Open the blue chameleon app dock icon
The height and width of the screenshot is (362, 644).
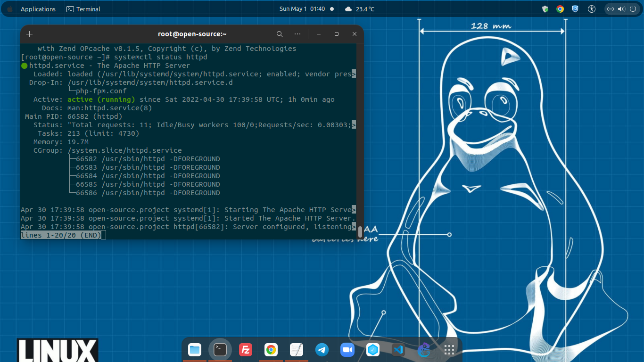[x=424, y=350]
